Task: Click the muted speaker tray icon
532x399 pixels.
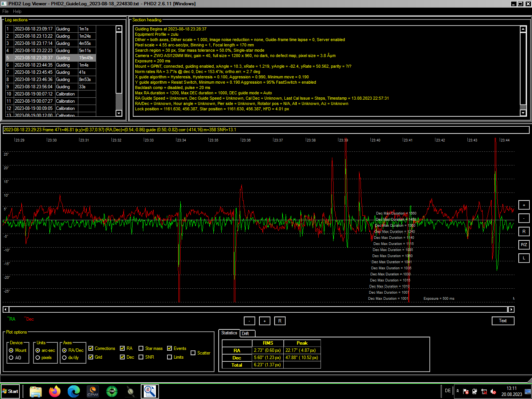Action: 493,391
